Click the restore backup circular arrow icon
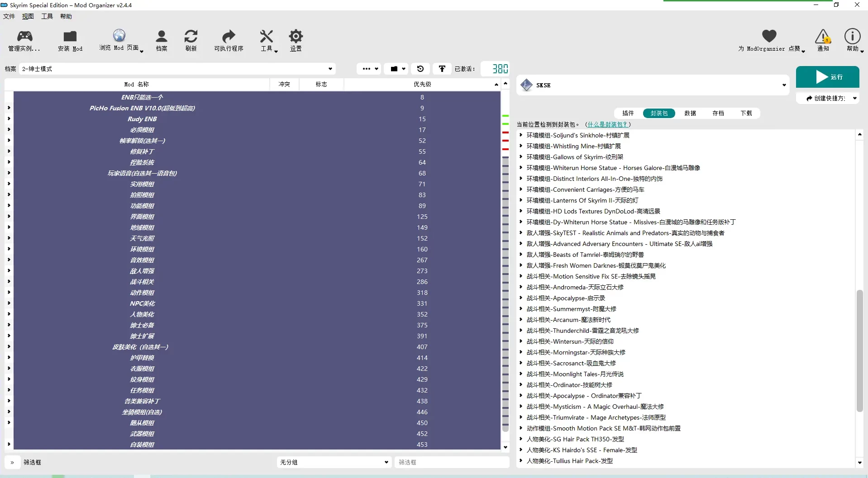868x478 pixels. tap(420, 69)
